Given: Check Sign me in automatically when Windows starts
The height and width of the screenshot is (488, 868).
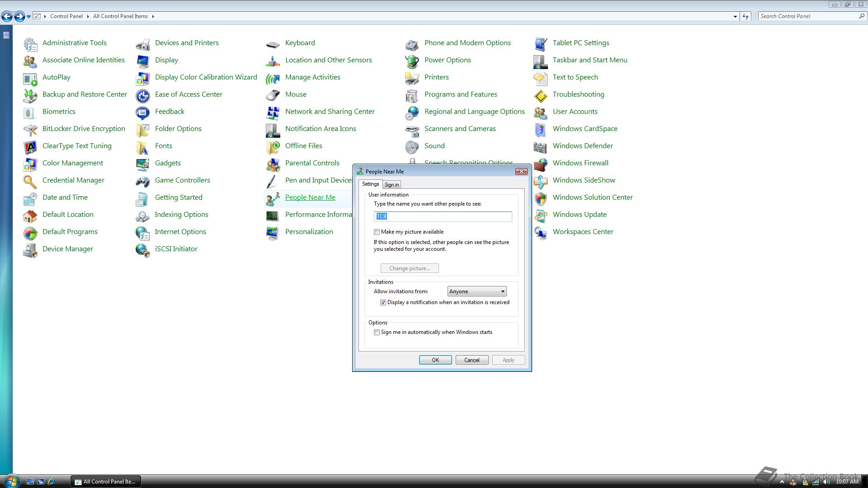Looking at the screenshot, I should [377, 332].
